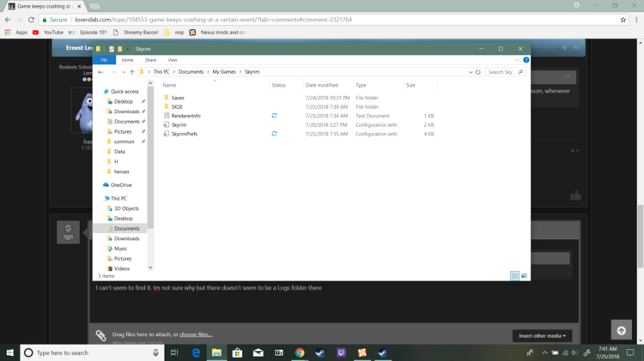
Task: Switch to details view layout icon
Action: point(514,275)
